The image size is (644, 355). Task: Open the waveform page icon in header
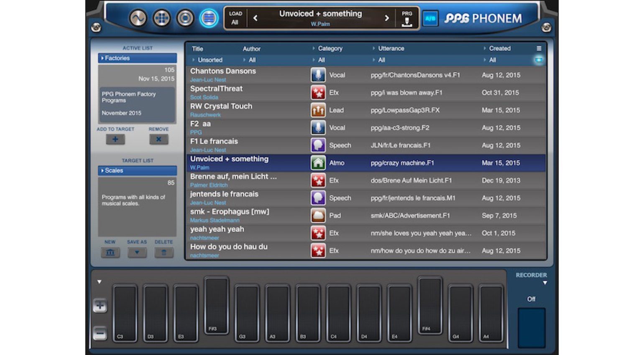click(x=138, y=18)
